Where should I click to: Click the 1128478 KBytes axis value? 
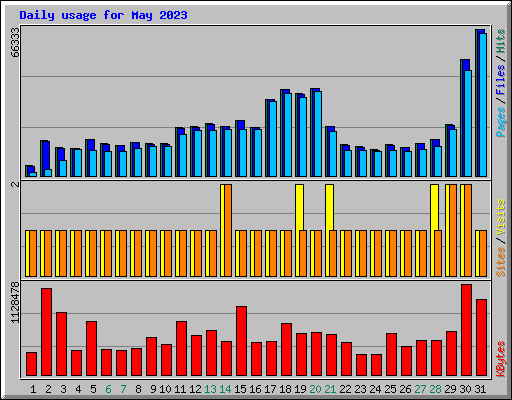pyautogui.click(x=15, y=302)
